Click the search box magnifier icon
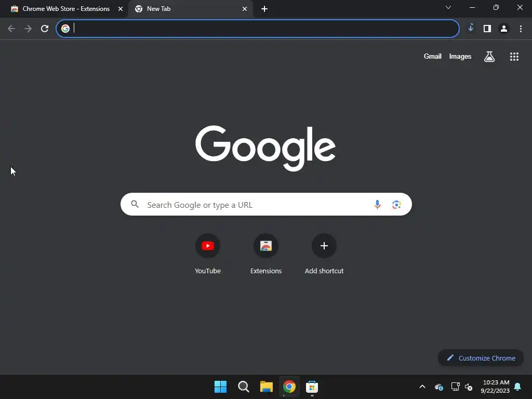The image size is (532, 399). point(135,204)
